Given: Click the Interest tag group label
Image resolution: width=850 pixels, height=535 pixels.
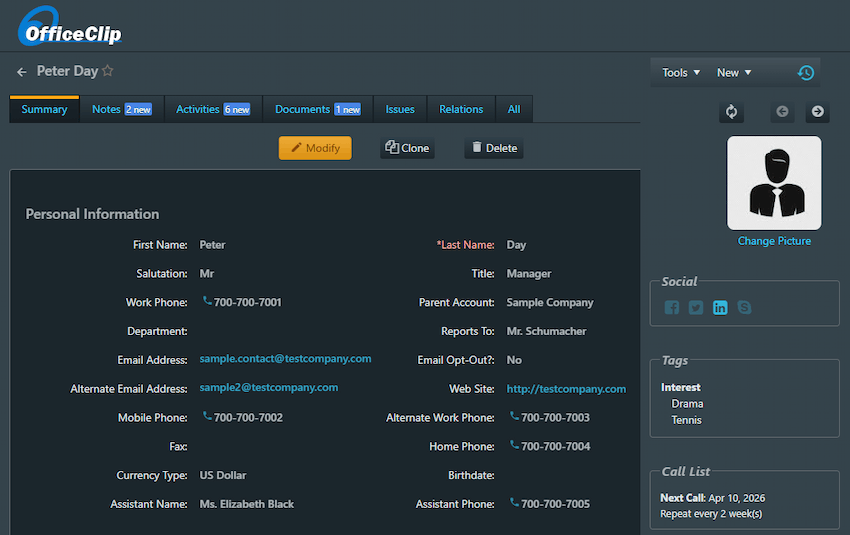Looking at the screenshot, I should point(680,387).
